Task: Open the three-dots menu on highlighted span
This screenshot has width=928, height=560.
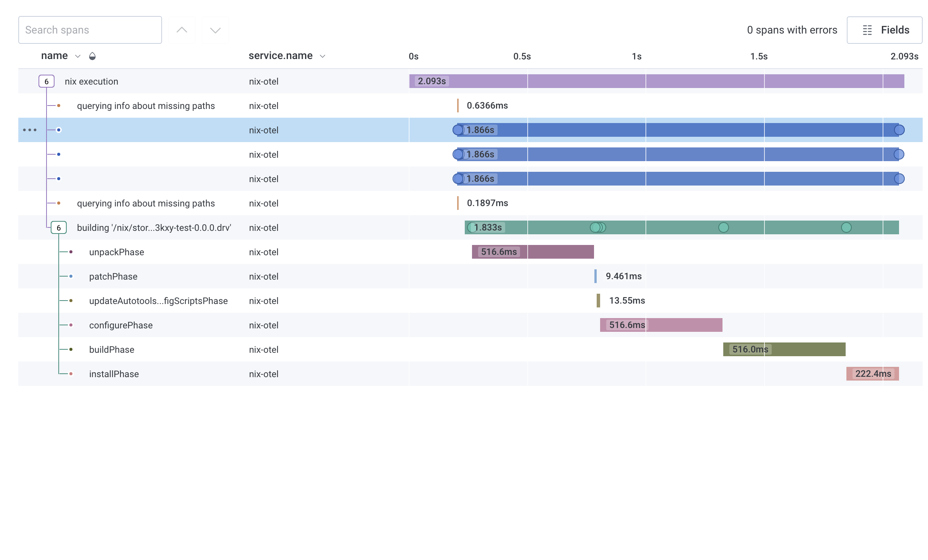Action: coord(30,130)
